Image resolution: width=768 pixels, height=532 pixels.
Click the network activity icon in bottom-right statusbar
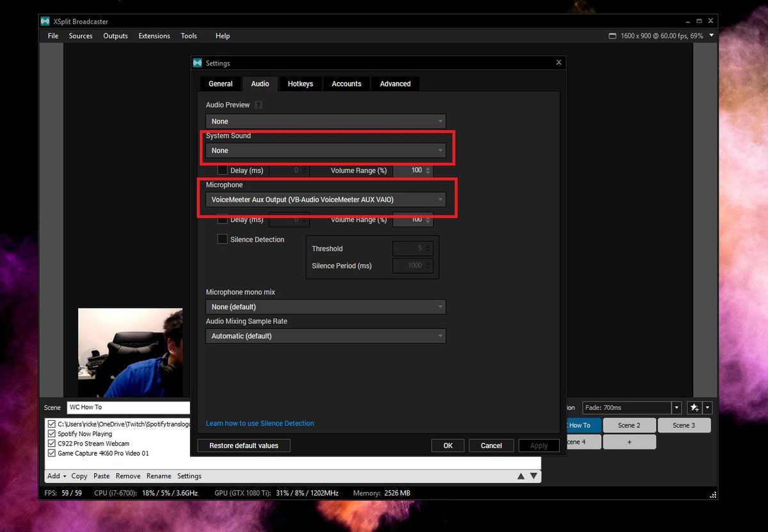[712, 494]
